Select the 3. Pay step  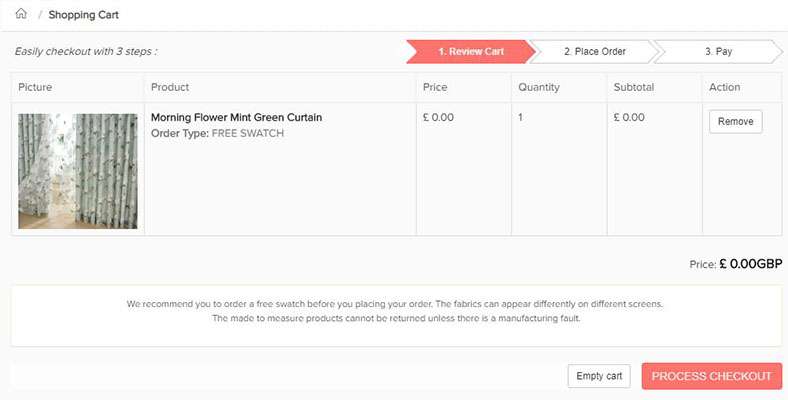tap(718, 51)
